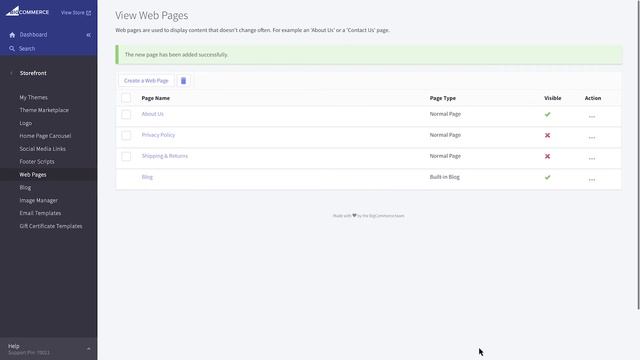Open Image Manager menu item
Screen dimensions: 640x360
point(38,200)
